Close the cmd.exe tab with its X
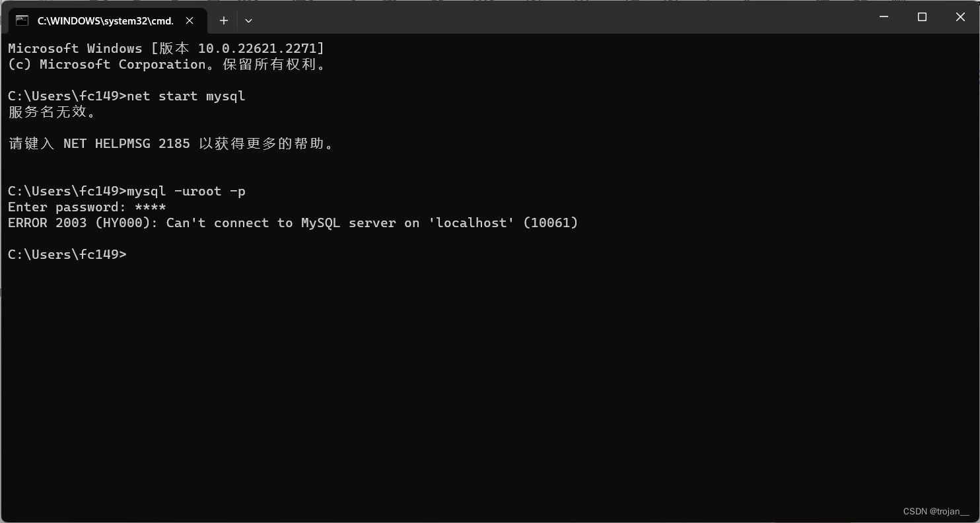 pos(190,20)
